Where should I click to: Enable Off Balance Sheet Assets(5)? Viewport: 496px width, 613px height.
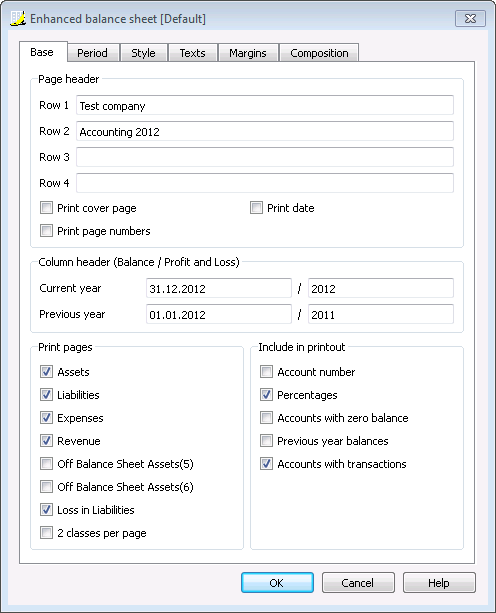click(x=46, y=464)
